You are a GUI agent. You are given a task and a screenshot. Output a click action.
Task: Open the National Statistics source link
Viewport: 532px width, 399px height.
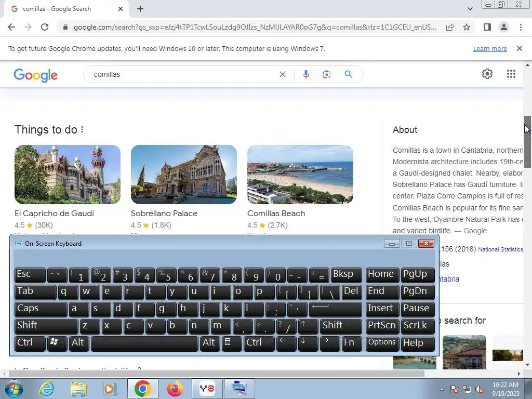click(x=500, y=249)
